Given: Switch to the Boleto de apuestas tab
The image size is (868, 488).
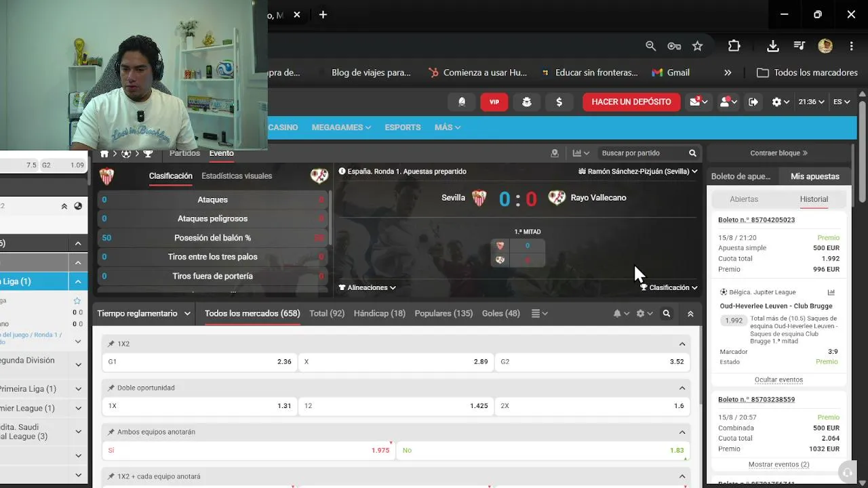Looking at the screenshot, I should pos(741,176).
